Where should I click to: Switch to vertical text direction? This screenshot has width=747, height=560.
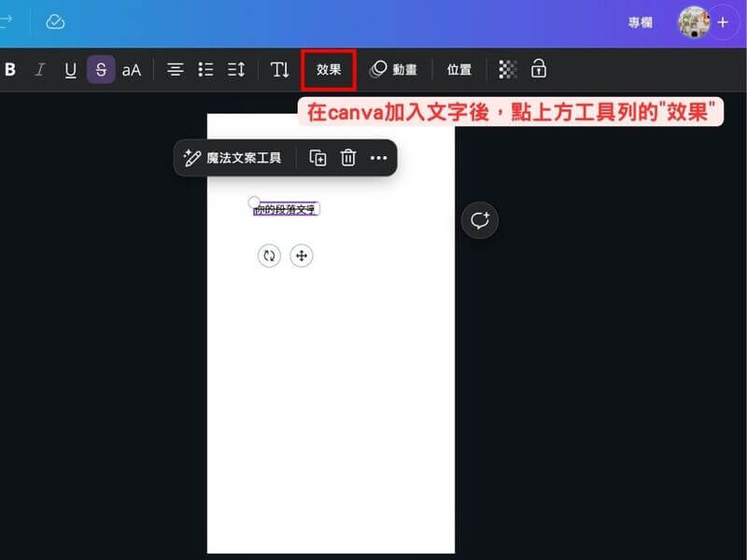[280, 70]
